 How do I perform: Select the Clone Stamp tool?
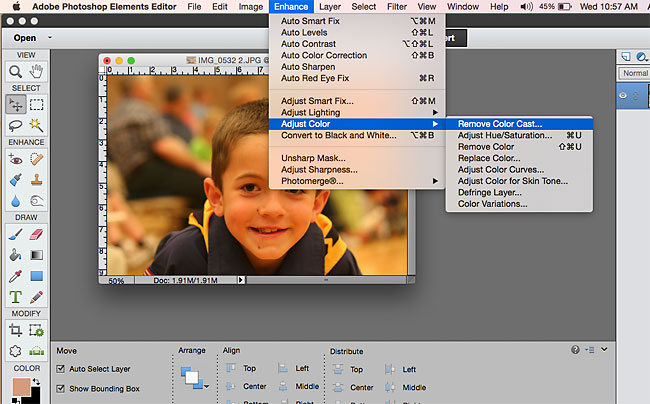[36, 180]
